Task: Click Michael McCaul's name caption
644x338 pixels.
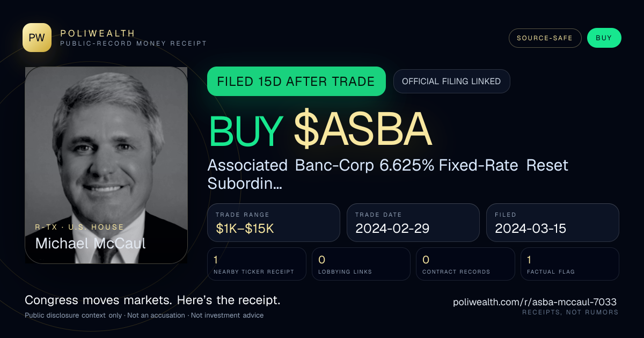Action: click(90, 243)
